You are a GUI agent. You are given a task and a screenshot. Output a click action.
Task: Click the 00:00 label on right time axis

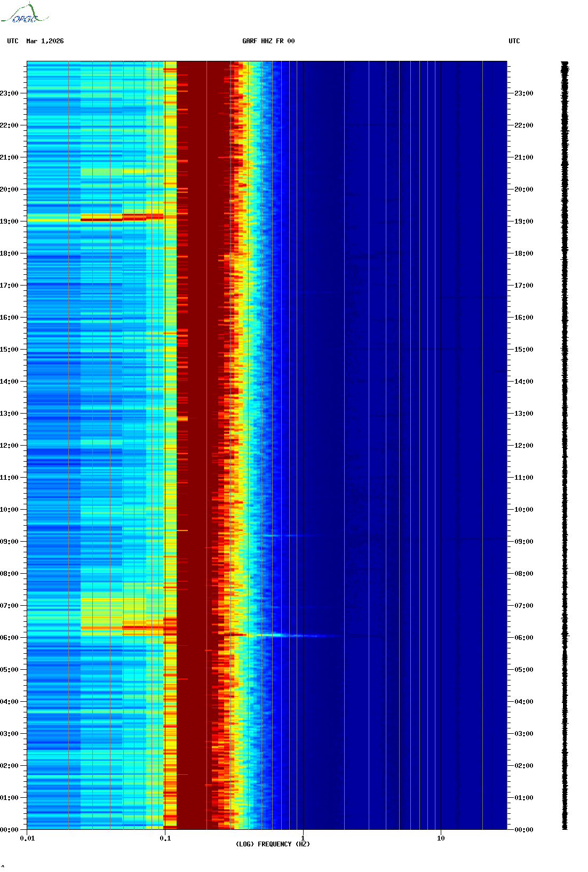523,829
